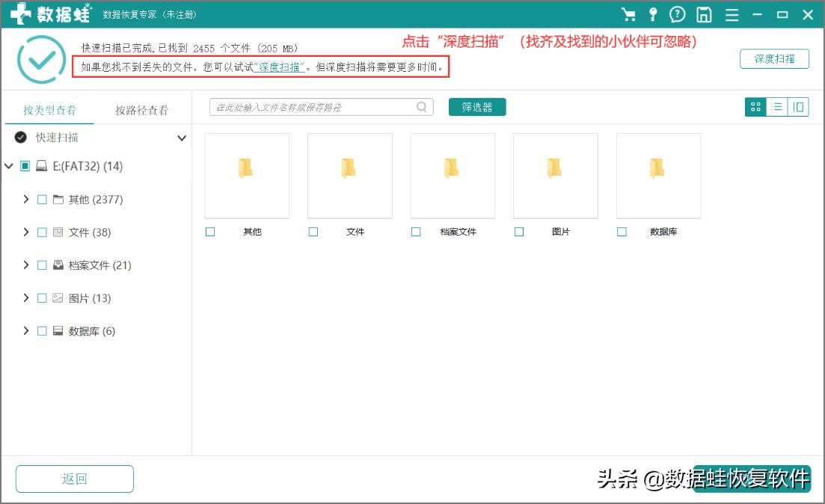Switch to the 按路径查看 tab

coord(141,108)
